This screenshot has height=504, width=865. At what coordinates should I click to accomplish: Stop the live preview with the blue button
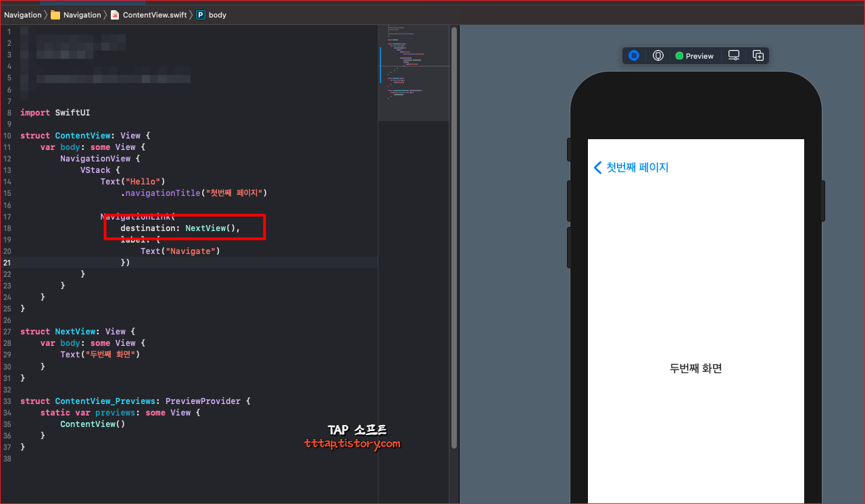coord(634,56)
